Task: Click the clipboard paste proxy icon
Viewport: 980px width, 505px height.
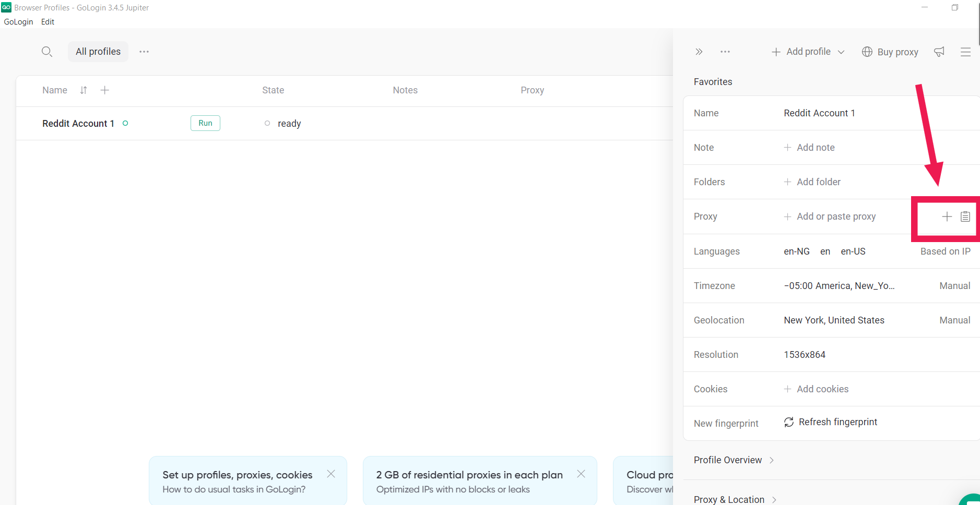Action: pyautogui.click(x=965, y=217)
